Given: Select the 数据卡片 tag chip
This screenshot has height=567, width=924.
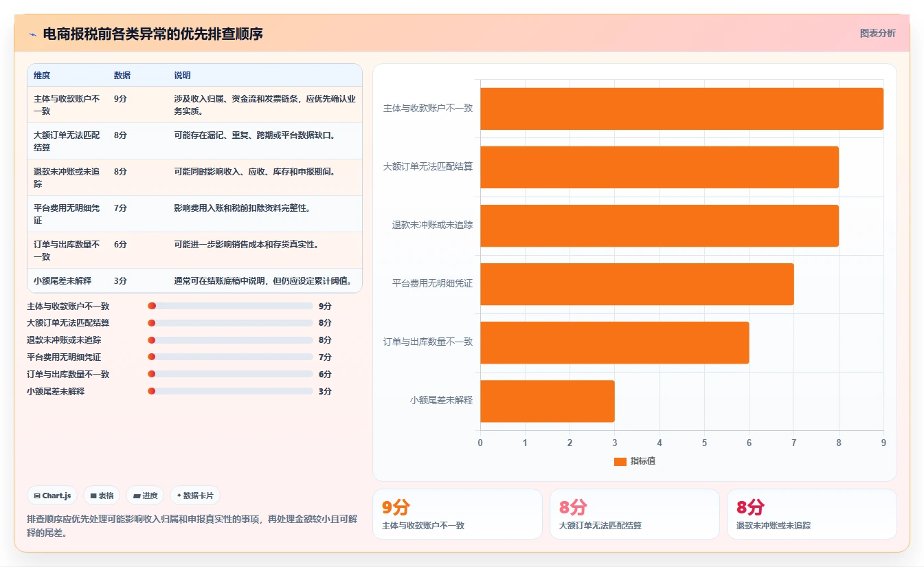Looking at the screenshot, I should (x=195, y=496).
